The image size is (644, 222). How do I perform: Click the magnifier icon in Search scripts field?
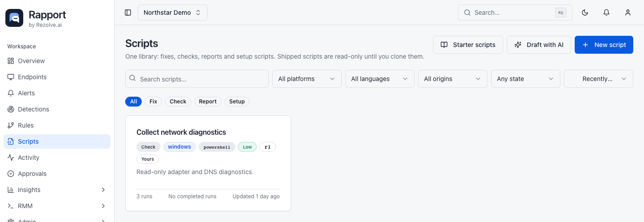pyautogui.click(x=132, y=78)
